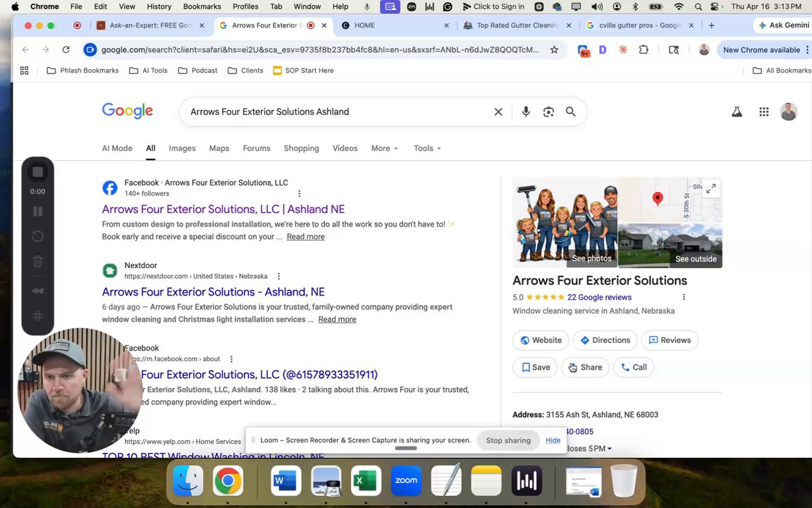812x508 pixels.
Task: Open the Chrome extensions puzzle icon
Action: coord(644,50)
